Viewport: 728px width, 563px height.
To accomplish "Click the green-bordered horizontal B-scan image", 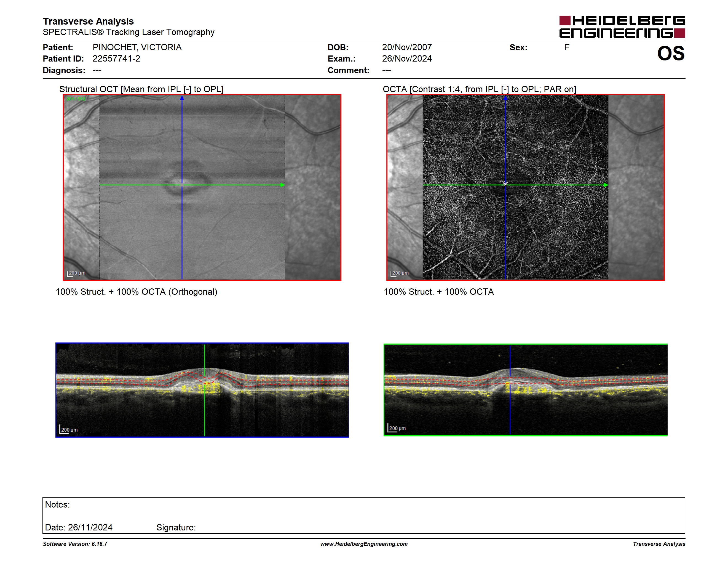I will (525, 390).
